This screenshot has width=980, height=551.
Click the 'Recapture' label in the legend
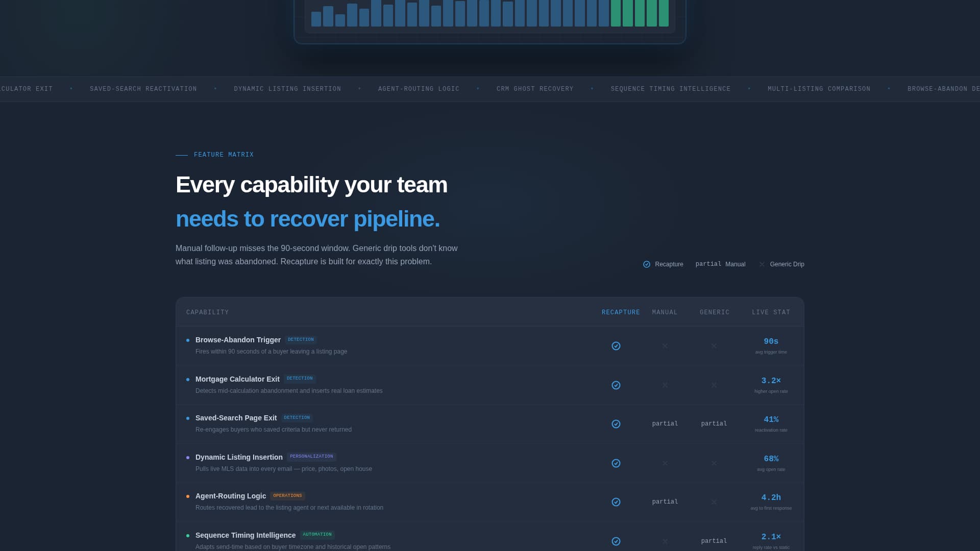pos(669,264)
